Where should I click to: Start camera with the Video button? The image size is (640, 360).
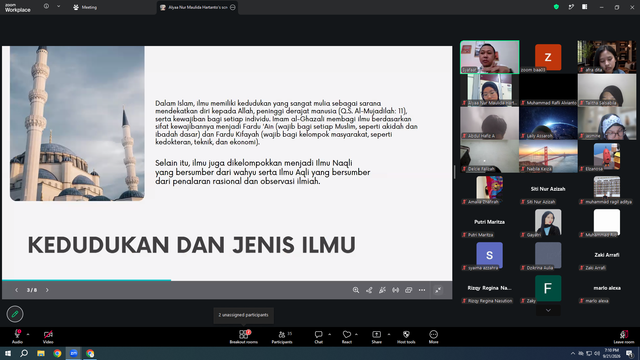click(48, 337)
